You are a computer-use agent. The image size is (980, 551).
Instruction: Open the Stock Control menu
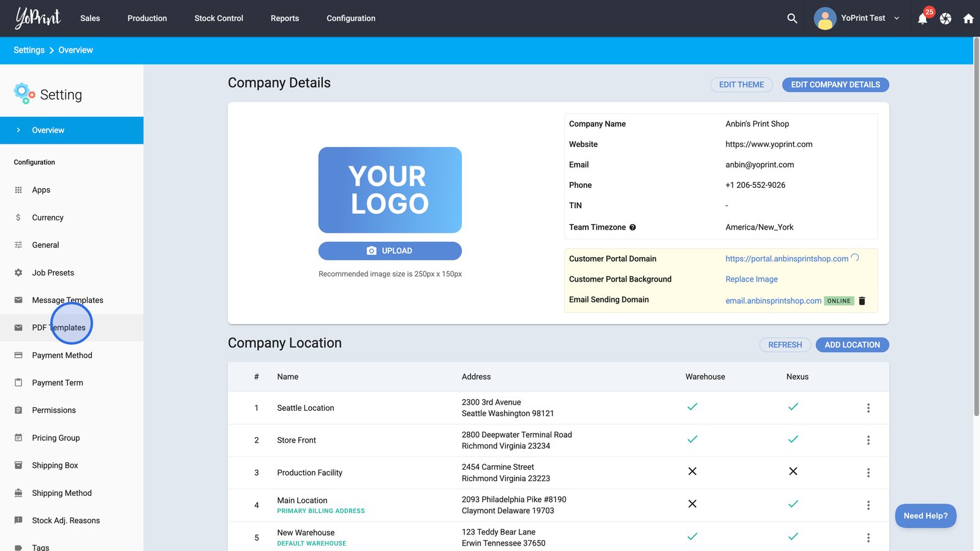click(x=219, y=18)
